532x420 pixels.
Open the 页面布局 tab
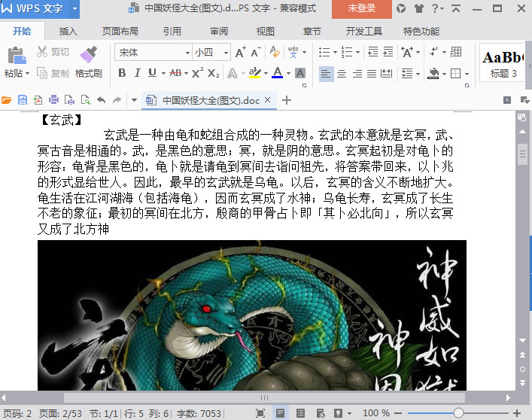(120, 31)
